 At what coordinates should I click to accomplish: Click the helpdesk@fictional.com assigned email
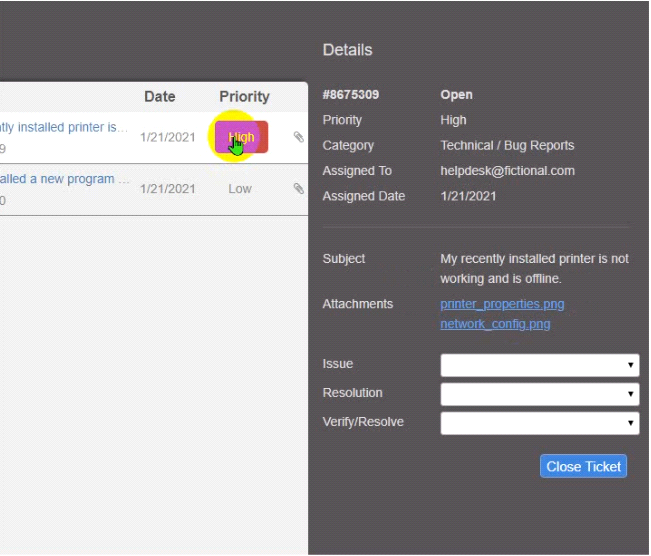point(507,171)
